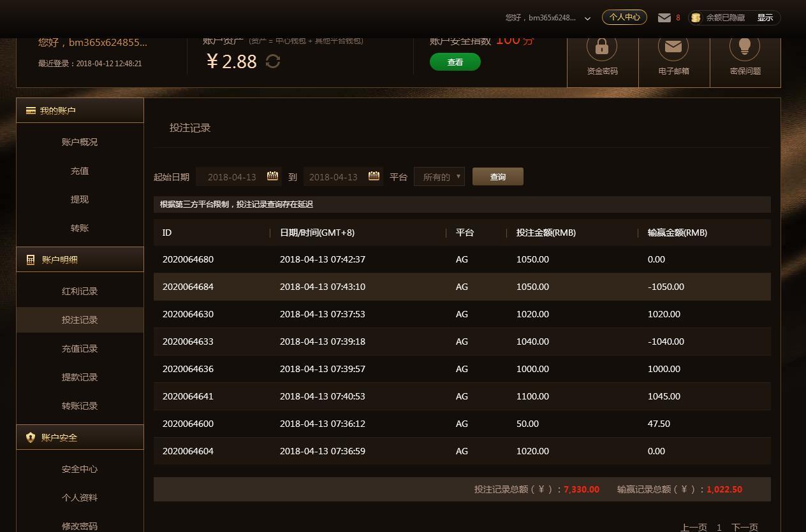Go to 转账记录 in sidebar
This screenshot has width=806, height=532.
click(80, 406)
